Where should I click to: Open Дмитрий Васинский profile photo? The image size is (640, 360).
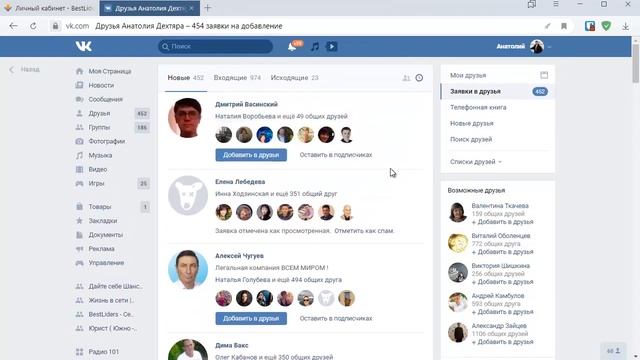(188, 118)
